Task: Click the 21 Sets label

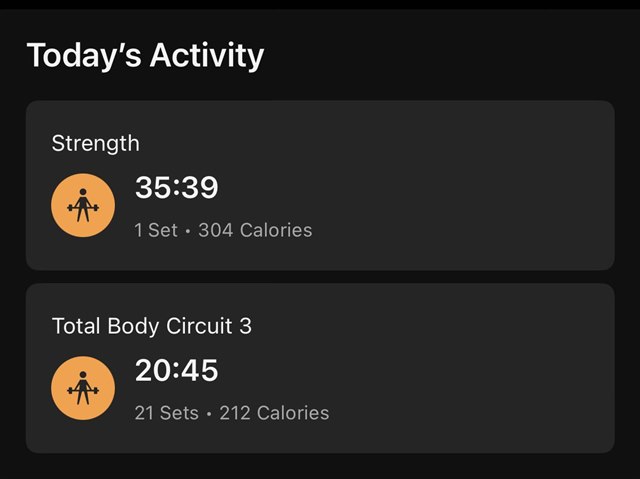Action: point(166,413)
